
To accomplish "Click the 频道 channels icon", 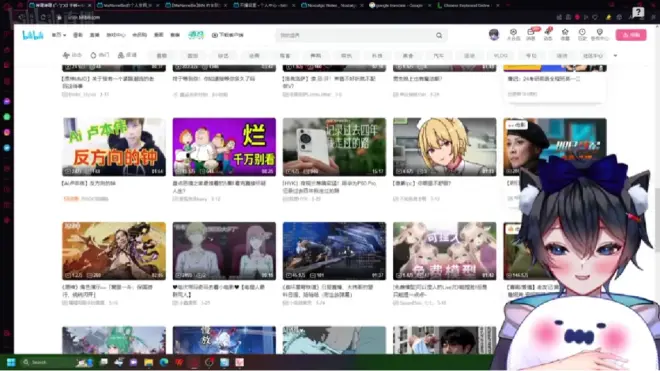I will click(x=127, y=55).
